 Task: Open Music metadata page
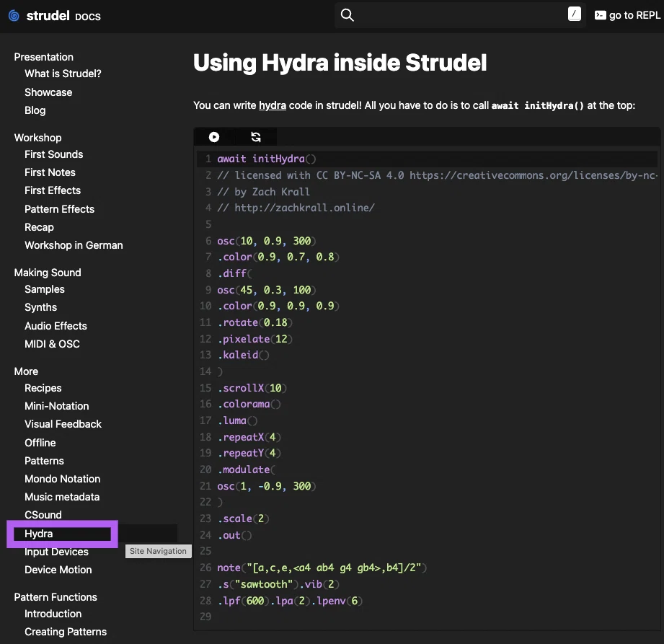(62, 497)
